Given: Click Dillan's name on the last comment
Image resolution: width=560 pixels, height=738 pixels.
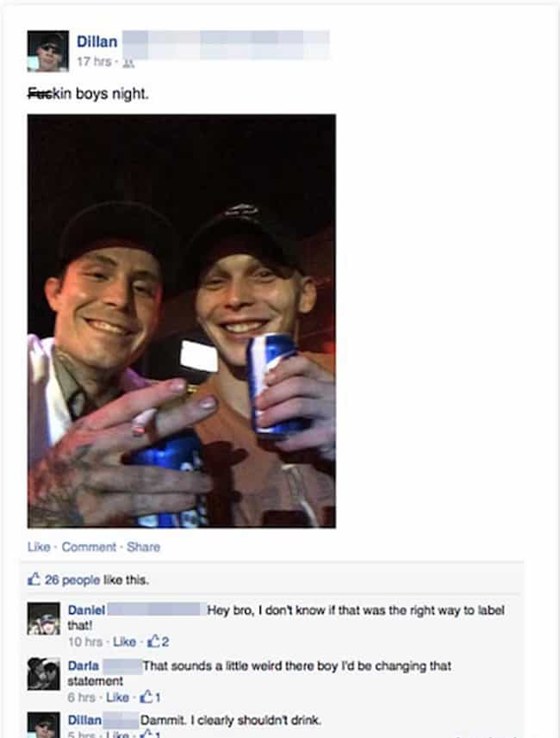Looking at the screenshot, I should [84, 720].
